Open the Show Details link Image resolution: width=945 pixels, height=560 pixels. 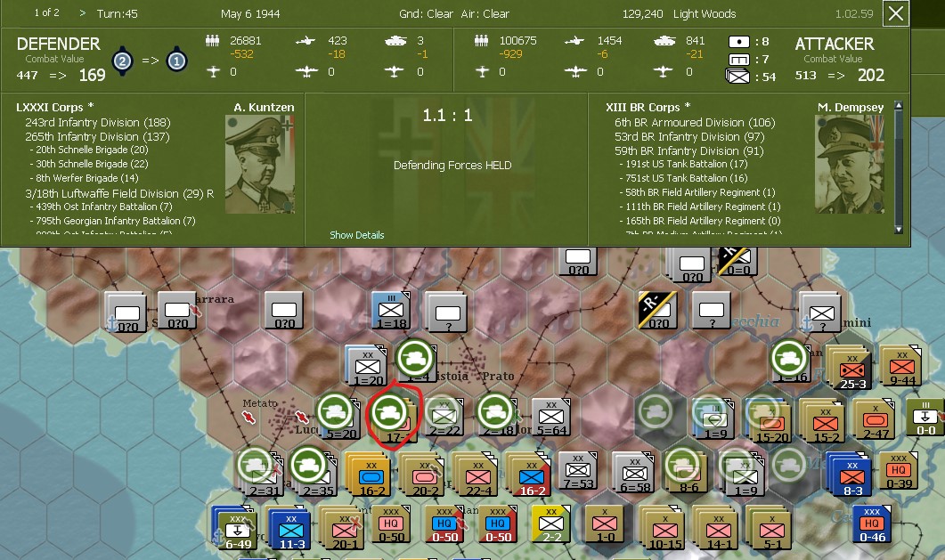click(357, 235)
